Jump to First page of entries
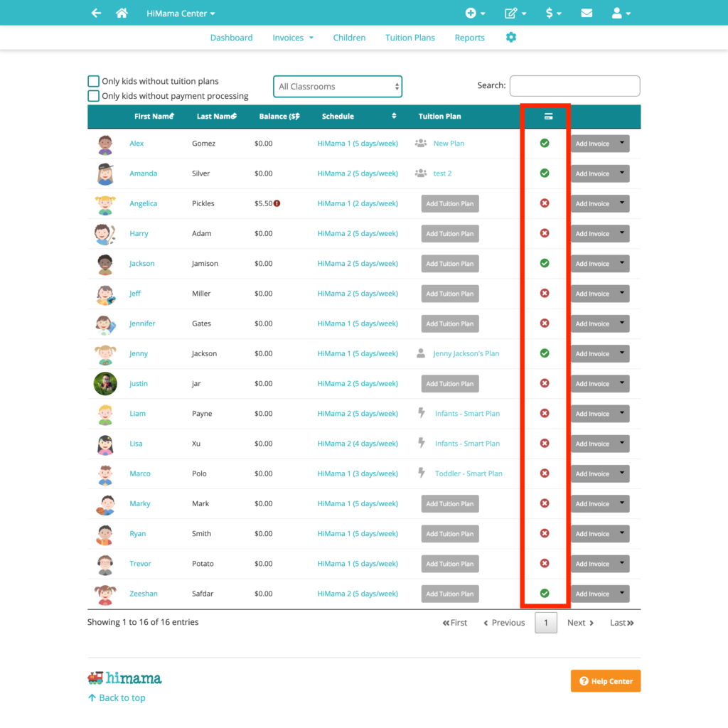This screenshot has height=728, width=728. pyautogui.click(x=454, y=623)
